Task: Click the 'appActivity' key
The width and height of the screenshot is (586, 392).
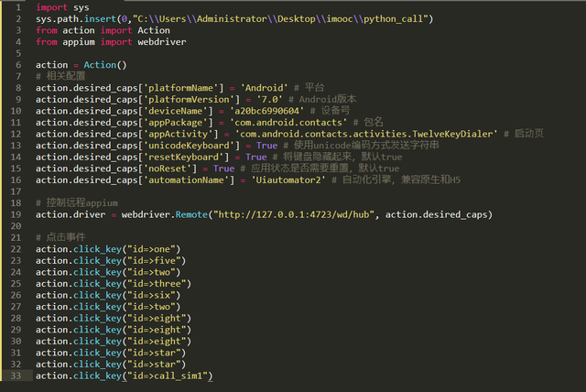Action: 178,134
